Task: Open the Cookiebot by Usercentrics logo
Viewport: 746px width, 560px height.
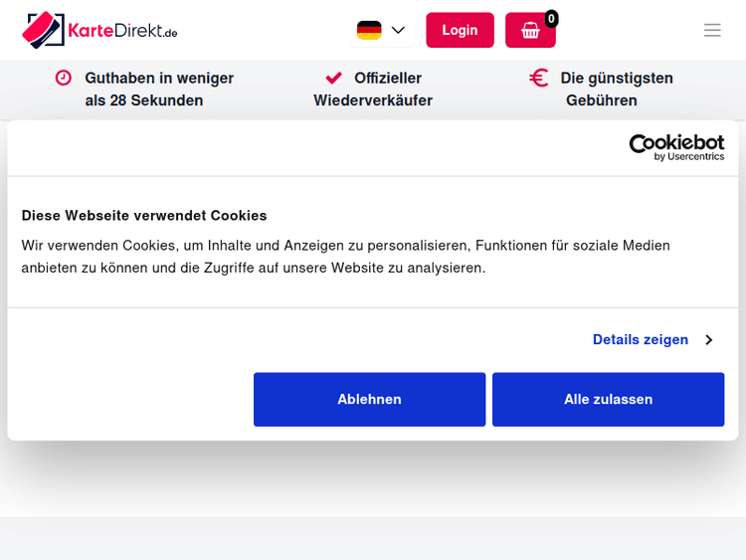Action: click(x=676, y=147)
